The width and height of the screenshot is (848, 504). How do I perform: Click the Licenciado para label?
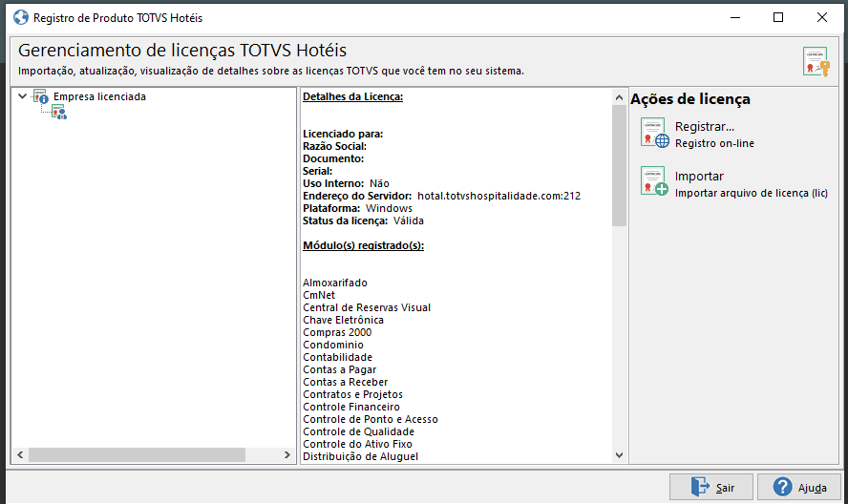343,134
